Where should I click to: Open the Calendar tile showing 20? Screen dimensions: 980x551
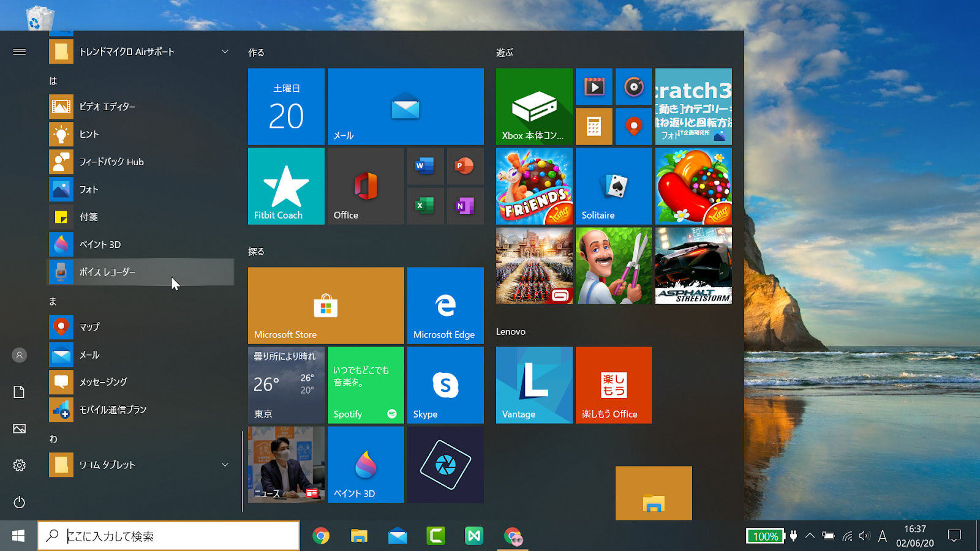pos(286,107)
